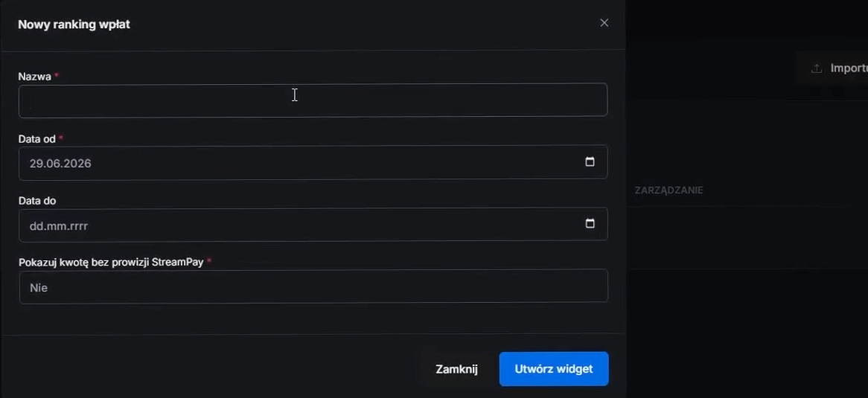Close the Nowy ranking wpłat dialog
Screen dimensions: 868x398
click(604, 23)
